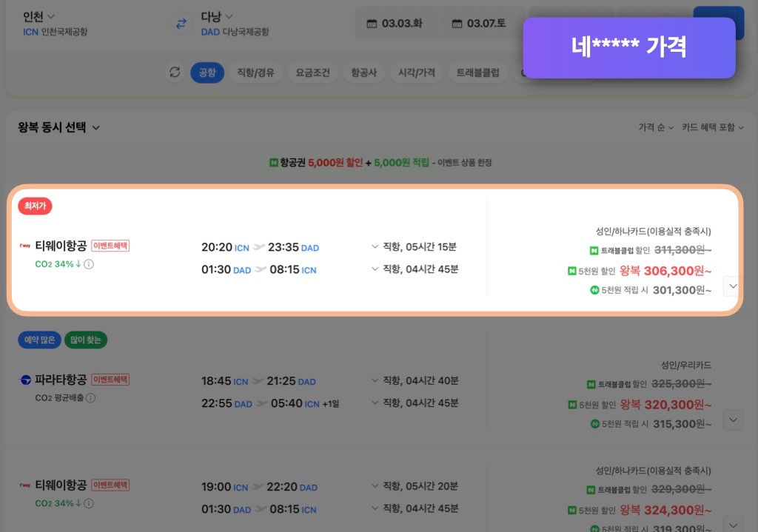Click the departure date calendar icon 03.03.화
The image size is (758, 532).
click(372, 24)
